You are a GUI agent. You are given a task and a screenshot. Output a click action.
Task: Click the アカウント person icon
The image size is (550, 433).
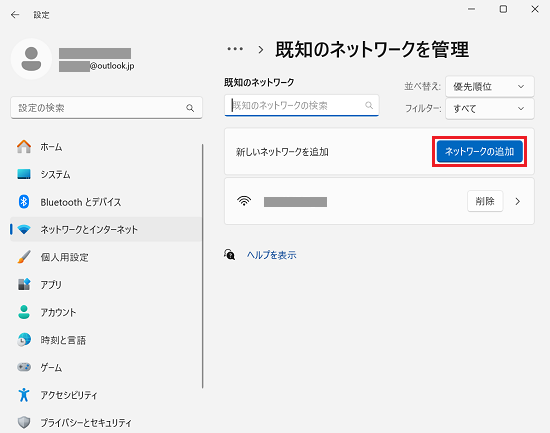[24, 312]
